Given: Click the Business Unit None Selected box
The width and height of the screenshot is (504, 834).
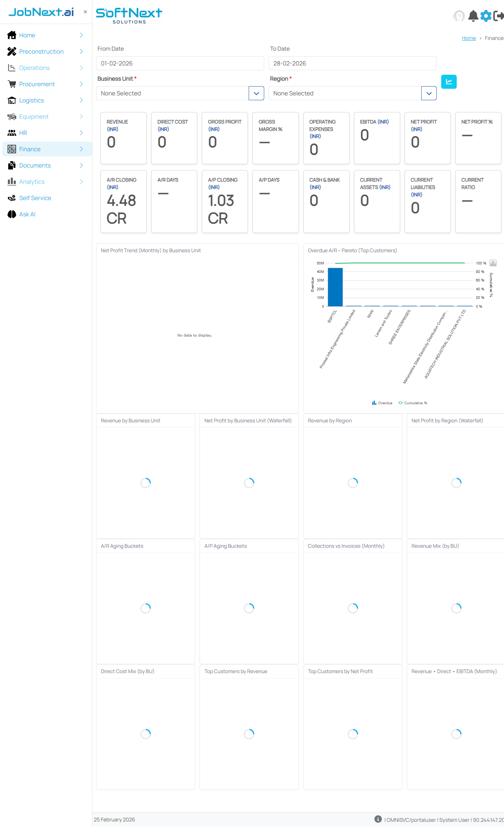Looking at the screenshot, I should 173,93.
